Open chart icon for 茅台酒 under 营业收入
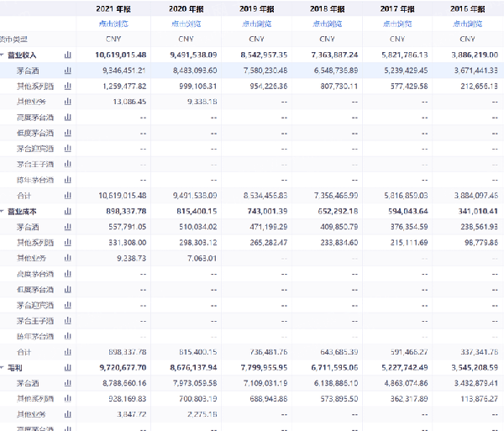The width and height of the screenshot is (504, 431). [68, 71]
